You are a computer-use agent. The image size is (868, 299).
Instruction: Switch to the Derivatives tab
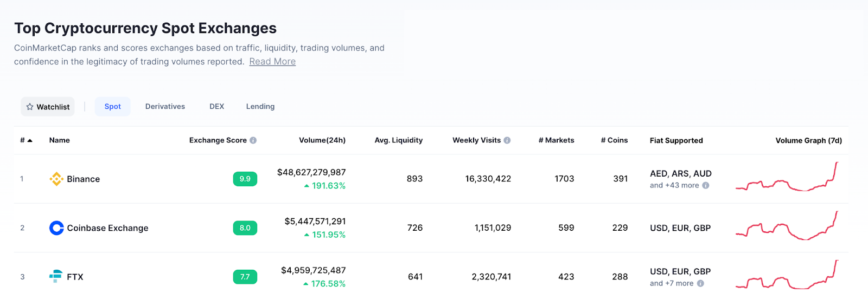(165, 107)
